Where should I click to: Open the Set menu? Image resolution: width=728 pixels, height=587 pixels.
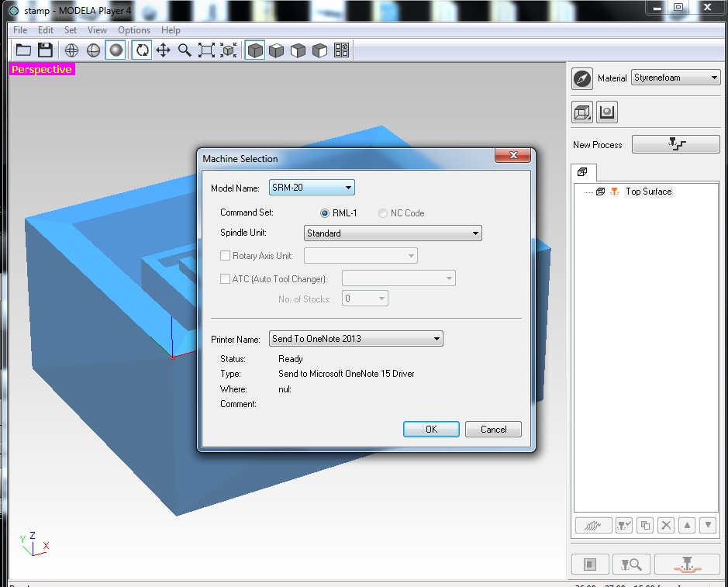tap(70, 30)
